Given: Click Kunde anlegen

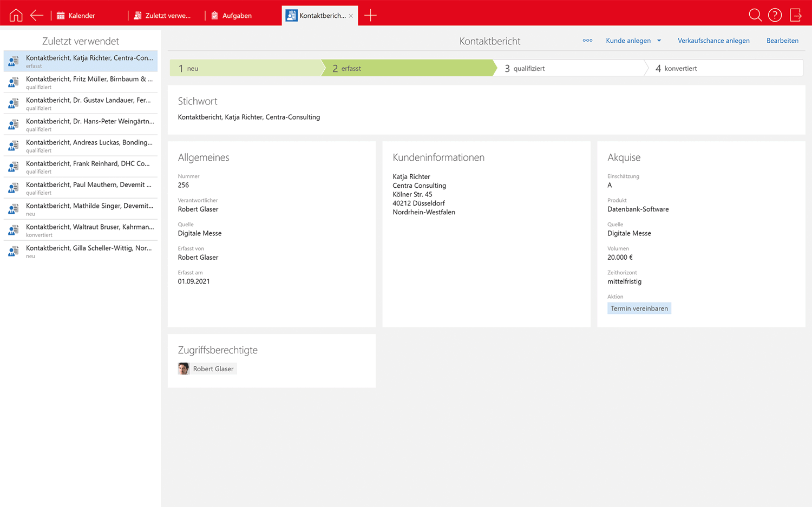Looking at the screenshot, I should coord(628,41).
